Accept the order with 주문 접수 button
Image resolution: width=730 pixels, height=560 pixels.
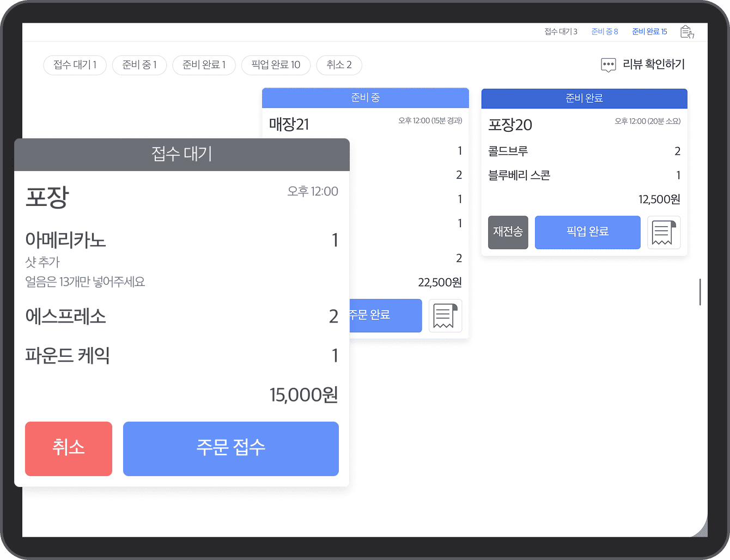pyautogui.click(x=231, y=448)
